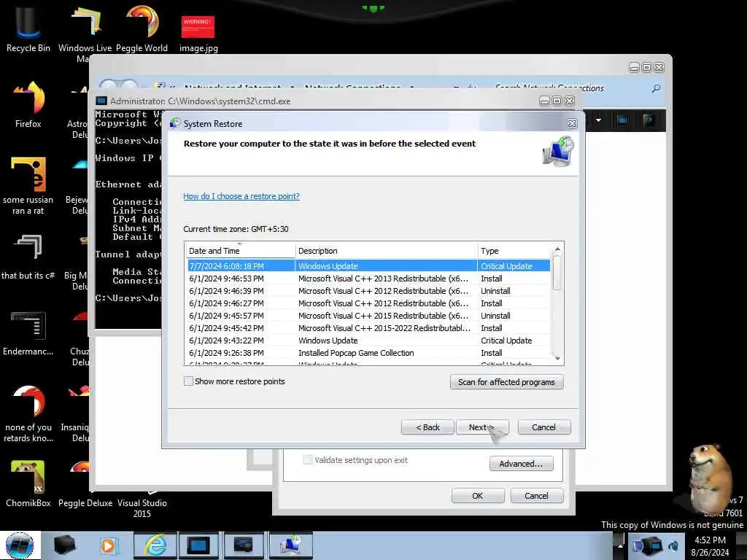Open the 'that but its c#' desktop icon

tap(28, 257)
